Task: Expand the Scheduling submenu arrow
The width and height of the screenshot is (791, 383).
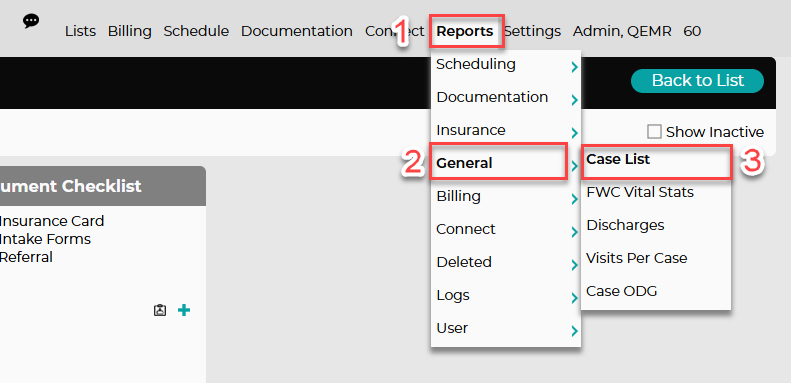Action: pyautogui.click(x=575, y=67)
